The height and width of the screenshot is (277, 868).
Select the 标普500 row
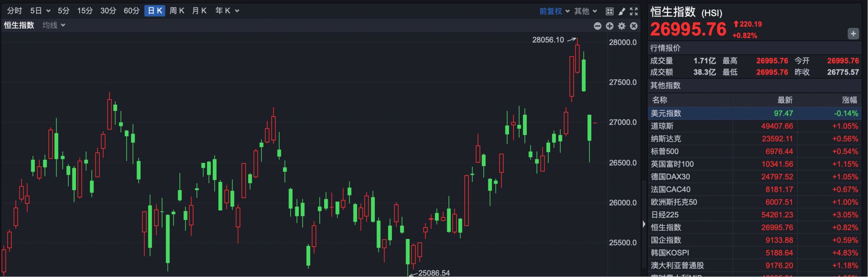[755, 151]
